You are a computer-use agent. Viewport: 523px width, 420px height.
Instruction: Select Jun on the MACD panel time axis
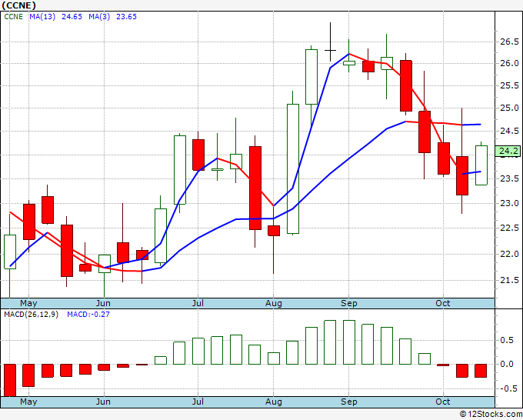click(103, 402)
